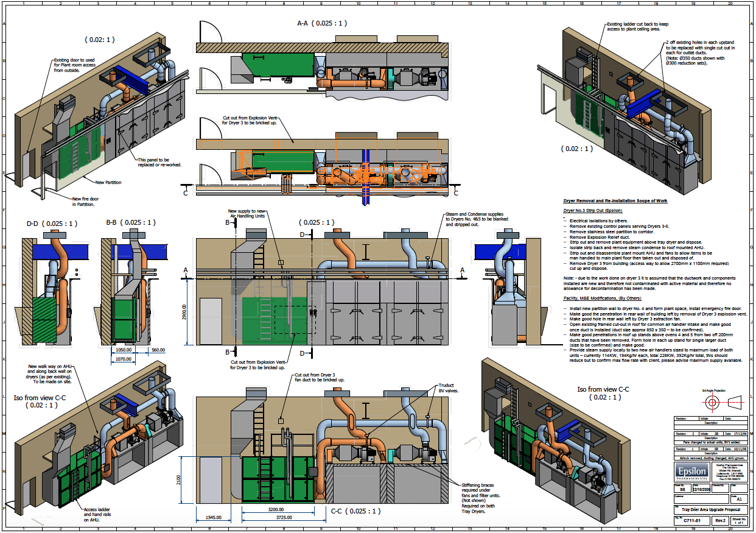Select revision date "17/12/09"
Image resolution: width=756 pixels, height=533 pixels.
click(740, 434)
